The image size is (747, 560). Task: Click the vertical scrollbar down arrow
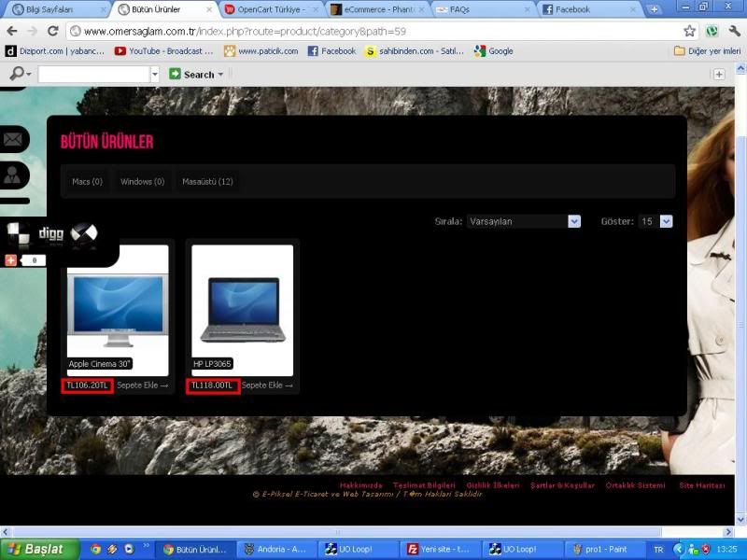pos(740,519)
